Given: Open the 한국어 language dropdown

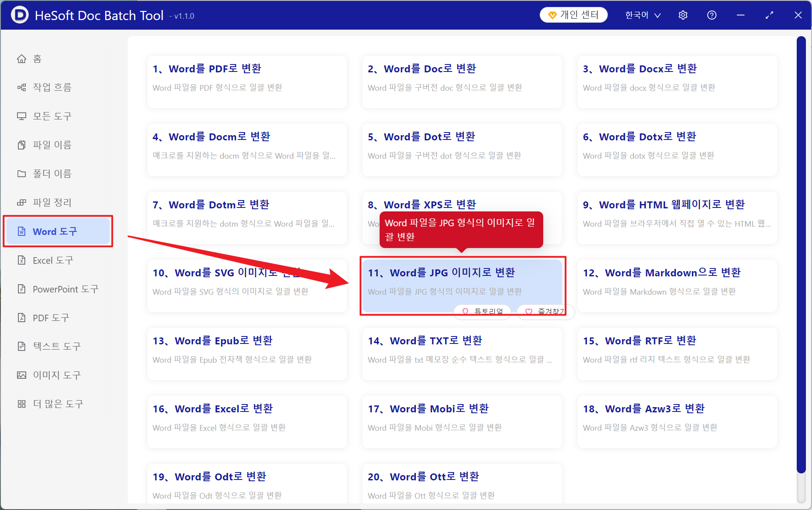Looking at the screenshot, I should click(643, 15).
